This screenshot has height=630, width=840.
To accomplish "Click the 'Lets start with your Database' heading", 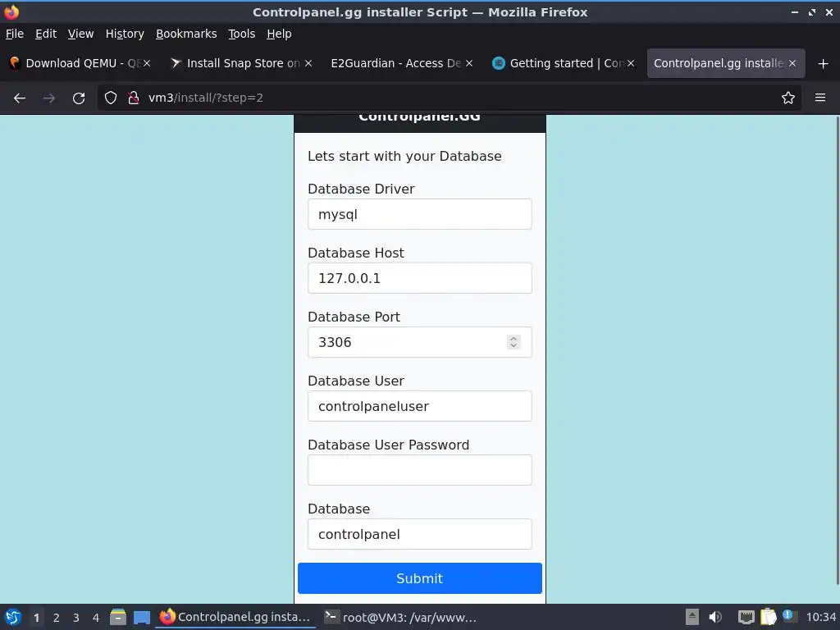I will pos(404,157).
